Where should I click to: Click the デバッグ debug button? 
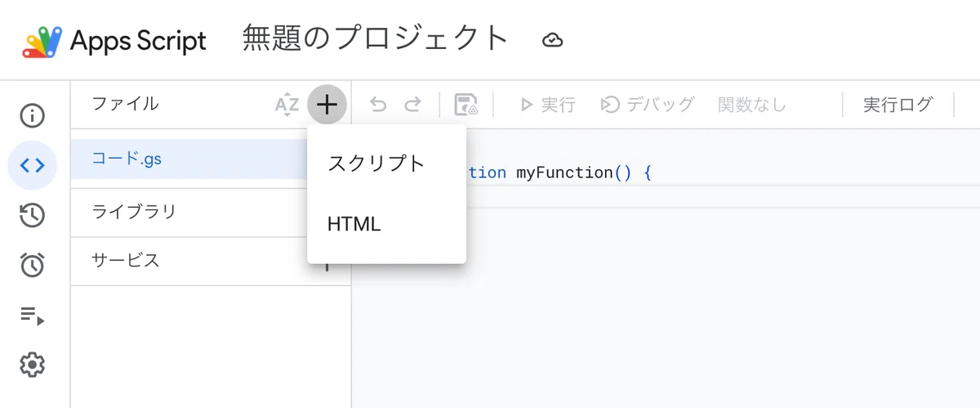(648, 105)
